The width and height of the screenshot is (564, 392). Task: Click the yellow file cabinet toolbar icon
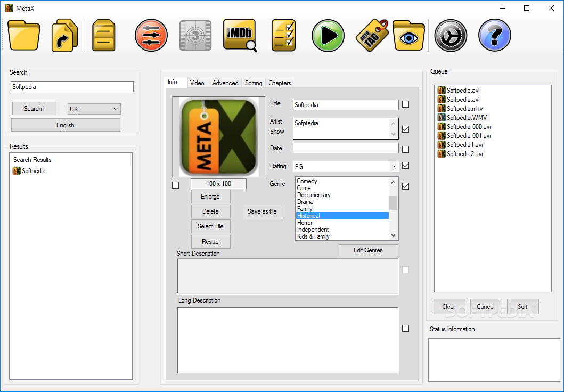point(104,36)
